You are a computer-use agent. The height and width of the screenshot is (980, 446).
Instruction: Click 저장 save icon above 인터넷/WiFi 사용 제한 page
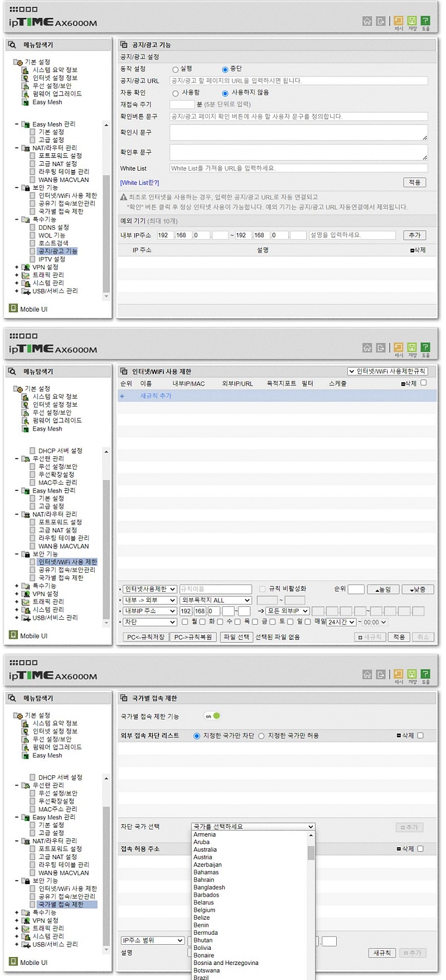coord(412,347)
